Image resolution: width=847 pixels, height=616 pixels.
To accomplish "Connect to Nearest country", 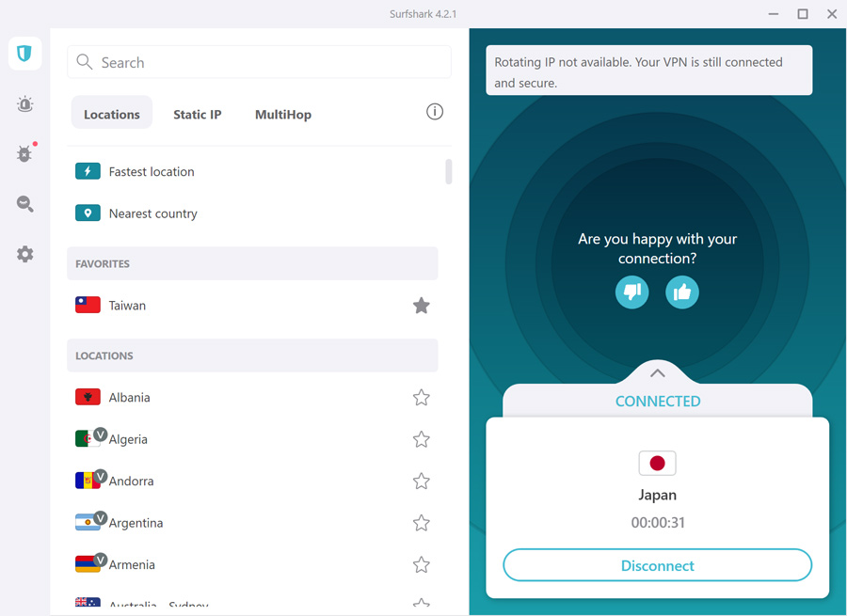I will pos(252,213).
